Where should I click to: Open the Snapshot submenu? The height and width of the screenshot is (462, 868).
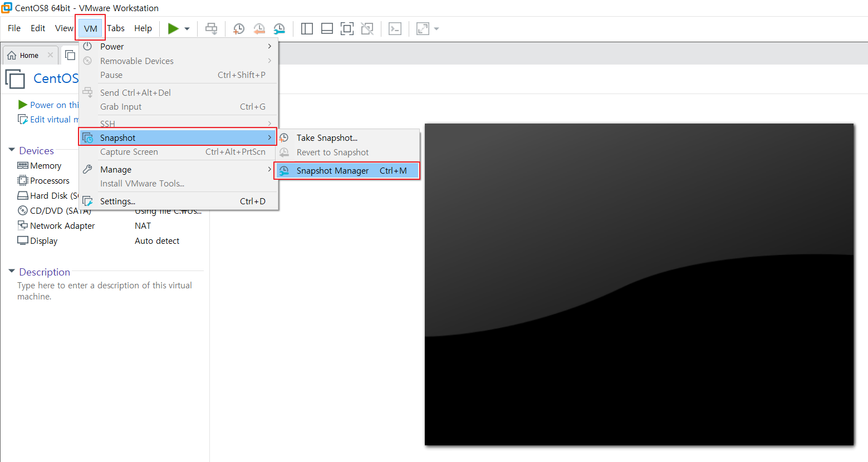tap(178, 137)
